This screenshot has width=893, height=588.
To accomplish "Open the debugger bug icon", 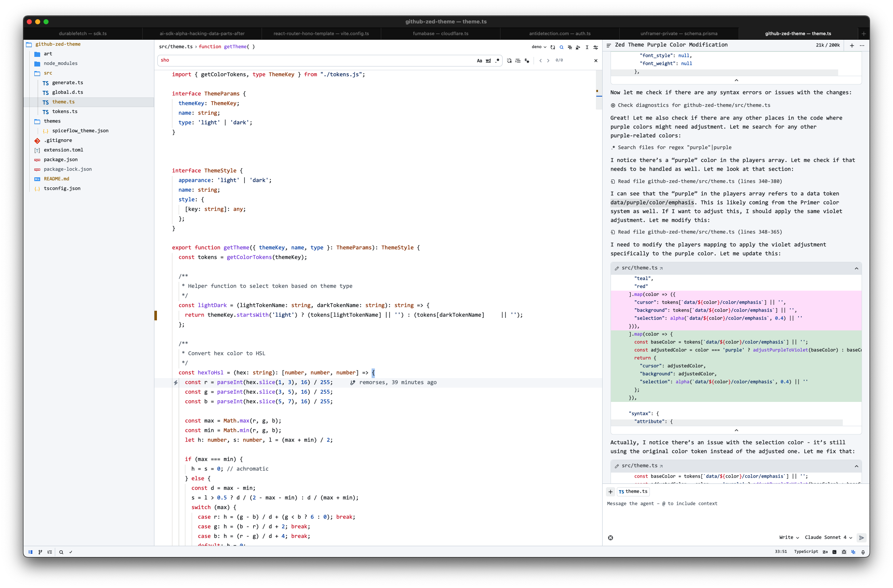I will (844, 552).
